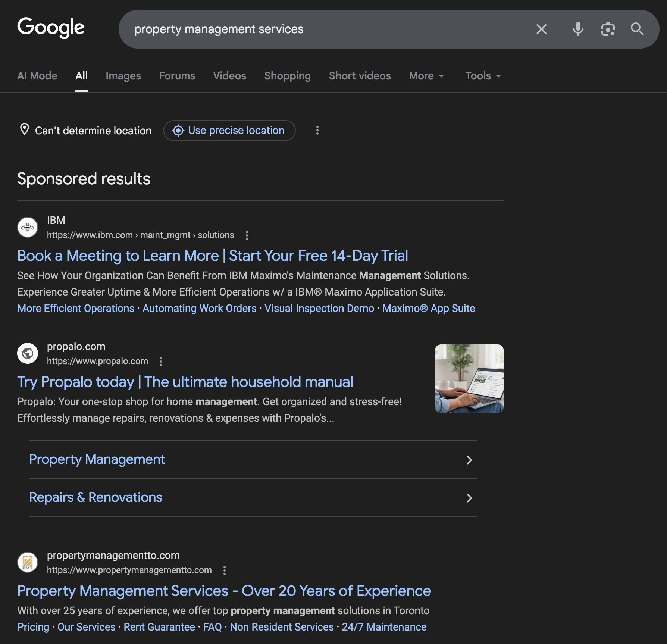Image resolution: width=667 pixels, height=644 pixels.
Task: Open propertymanagementto.com ad three-dot menu
Action: pos(225,570)
